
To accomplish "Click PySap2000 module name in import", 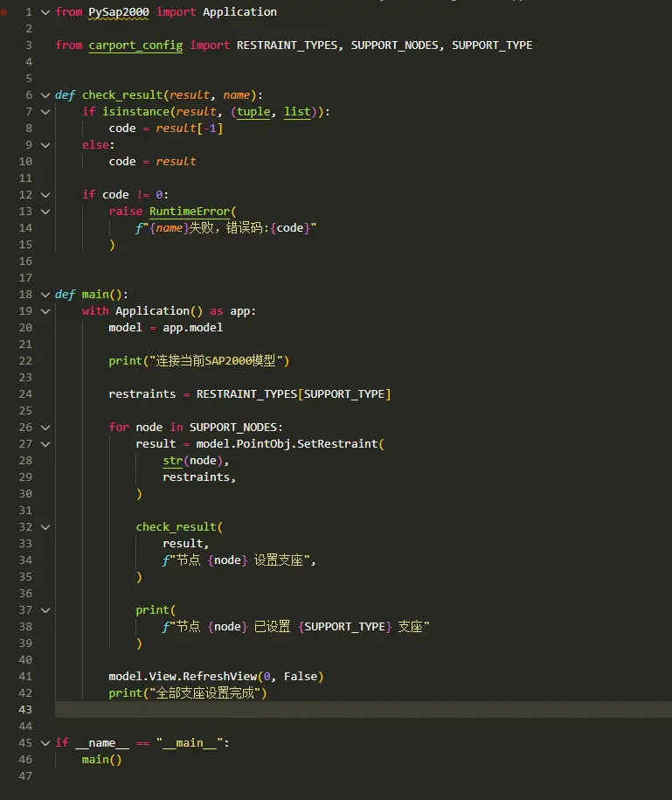I will click(x=119, y=12).
